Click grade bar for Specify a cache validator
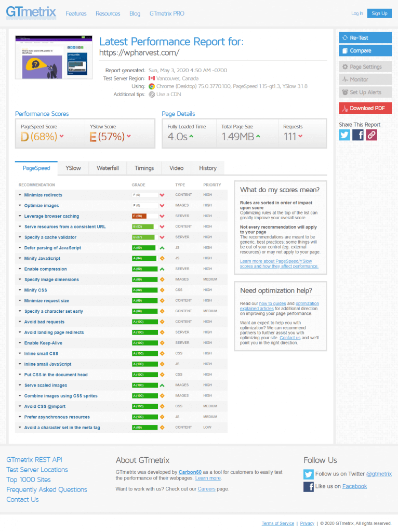 click(x=145, y=237)
